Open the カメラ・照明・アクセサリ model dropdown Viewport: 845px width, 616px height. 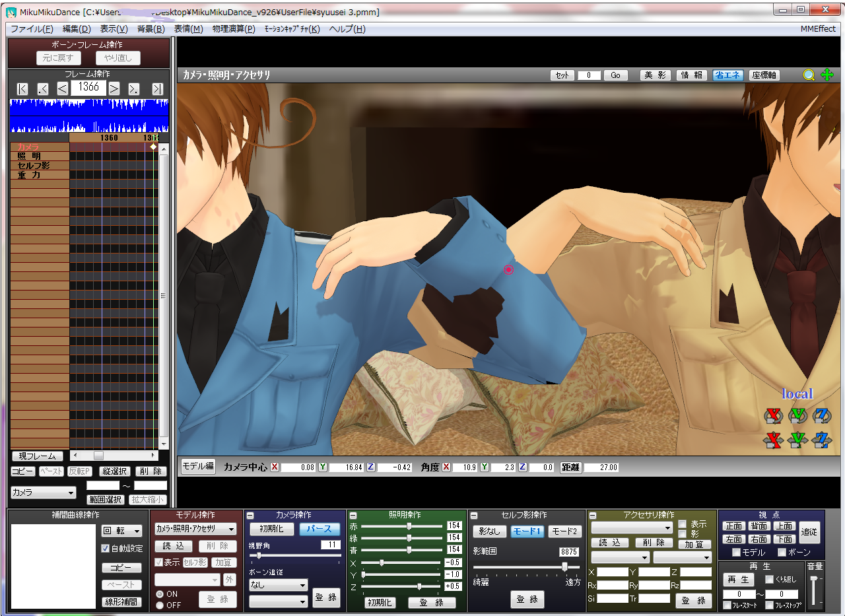195,529
